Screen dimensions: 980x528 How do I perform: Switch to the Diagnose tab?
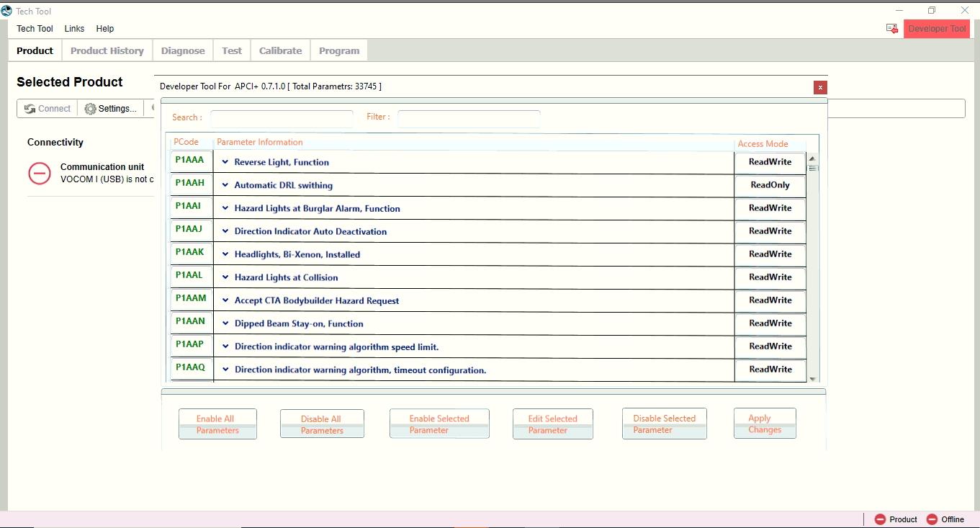tap(182, 50)
